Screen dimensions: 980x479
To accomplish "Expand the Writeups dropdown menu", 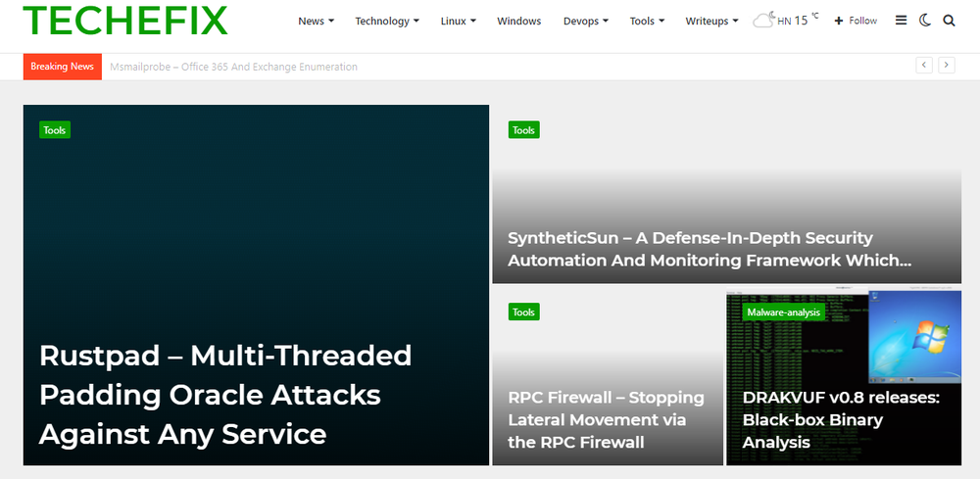I will click(x=711, y=21).
